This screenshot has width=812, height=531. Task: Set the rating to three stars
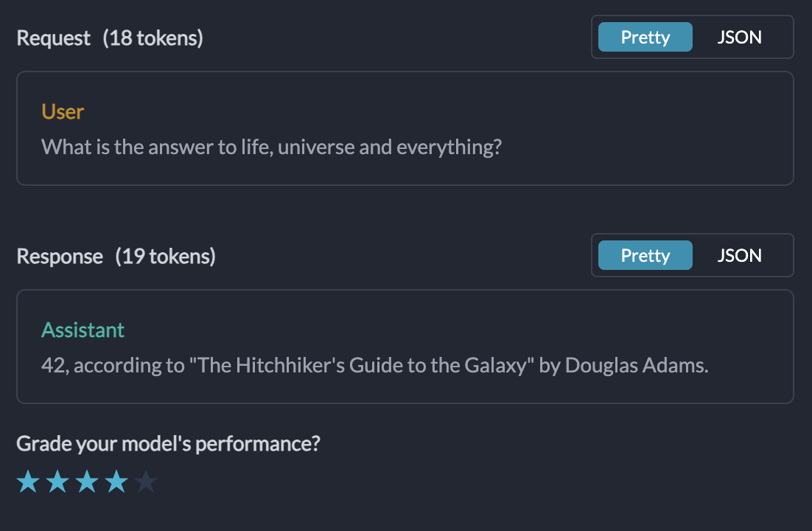(x=87, y=483)
